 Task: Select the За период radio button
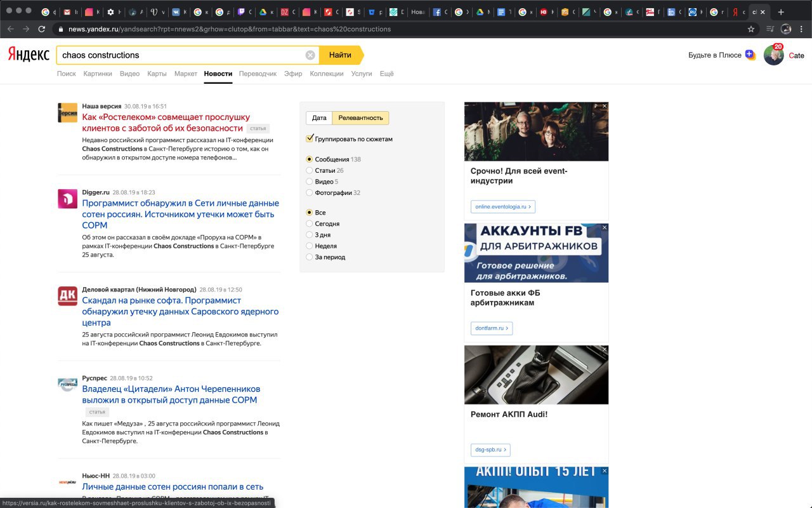pos(310,257)
